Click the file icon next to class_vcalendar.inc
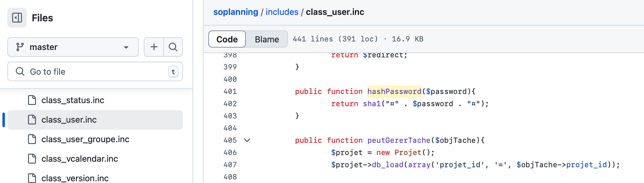 click(x=32, y=159)
